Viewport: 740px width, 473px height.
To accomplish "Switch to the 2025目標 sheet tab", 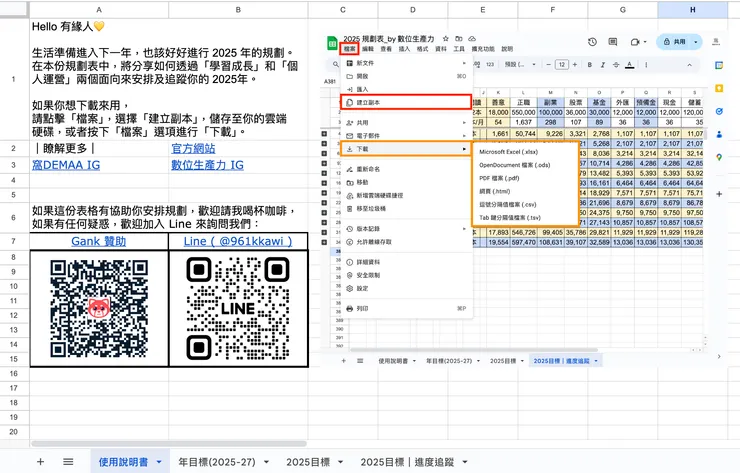I will pos(308,462).
